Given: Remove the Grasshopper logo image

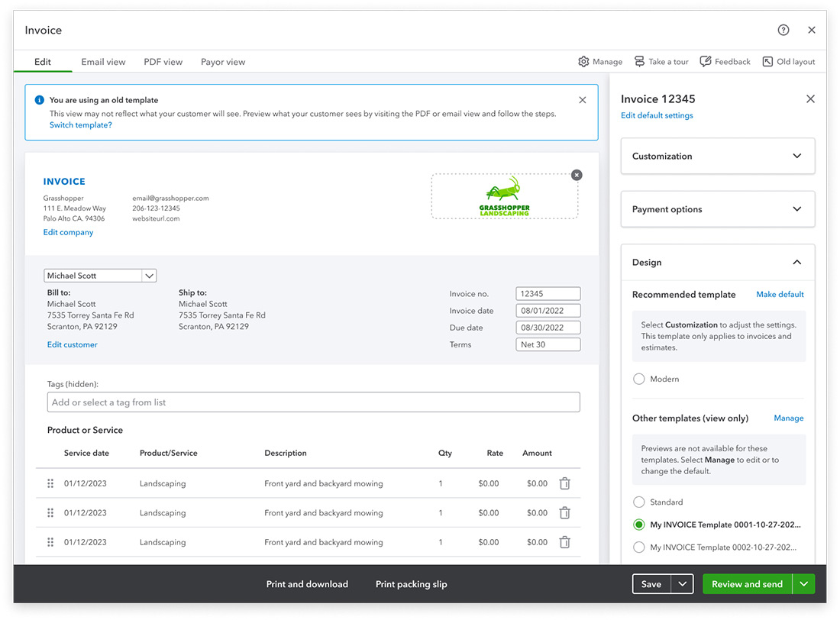Looking at the screenshot, I should click(577, 175).
